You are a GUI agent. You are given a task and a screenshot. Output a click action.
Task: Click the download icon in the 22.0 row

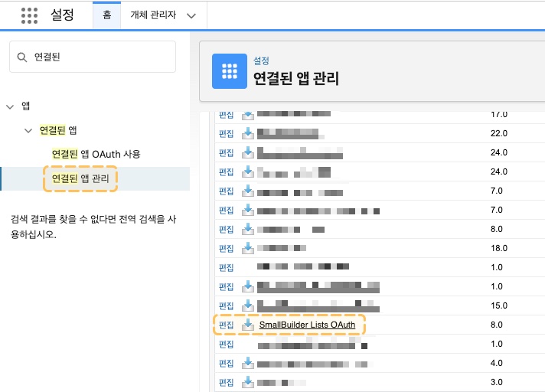coord(248,133)
